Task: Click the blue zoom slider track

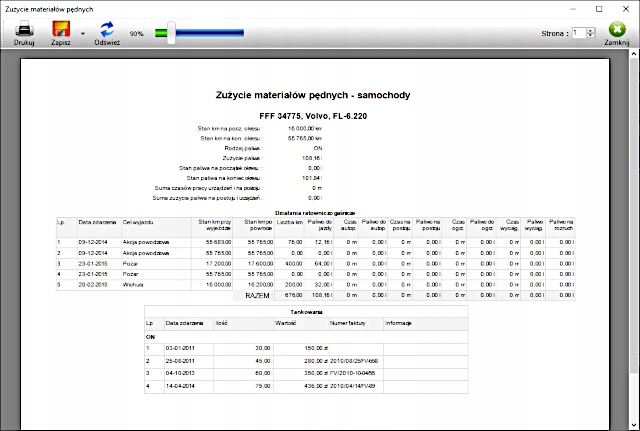Action: click(210, 33)
